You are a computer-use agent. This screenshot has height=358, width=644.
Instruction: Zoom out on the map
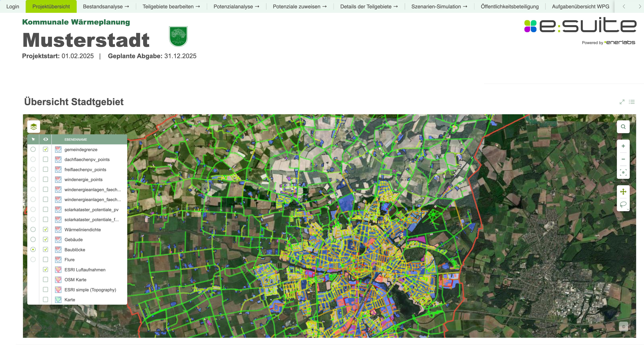click(623, 159)
